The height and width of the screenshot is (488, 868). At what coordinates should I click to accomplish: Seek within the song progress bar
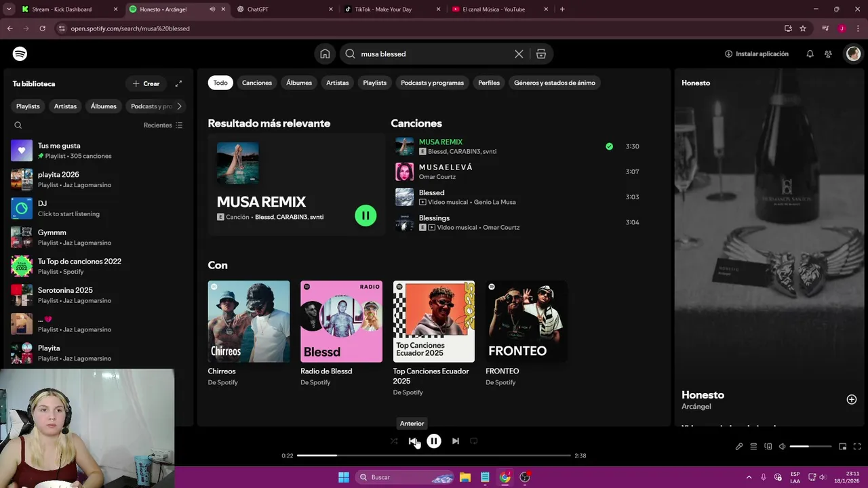coord(434,455)
